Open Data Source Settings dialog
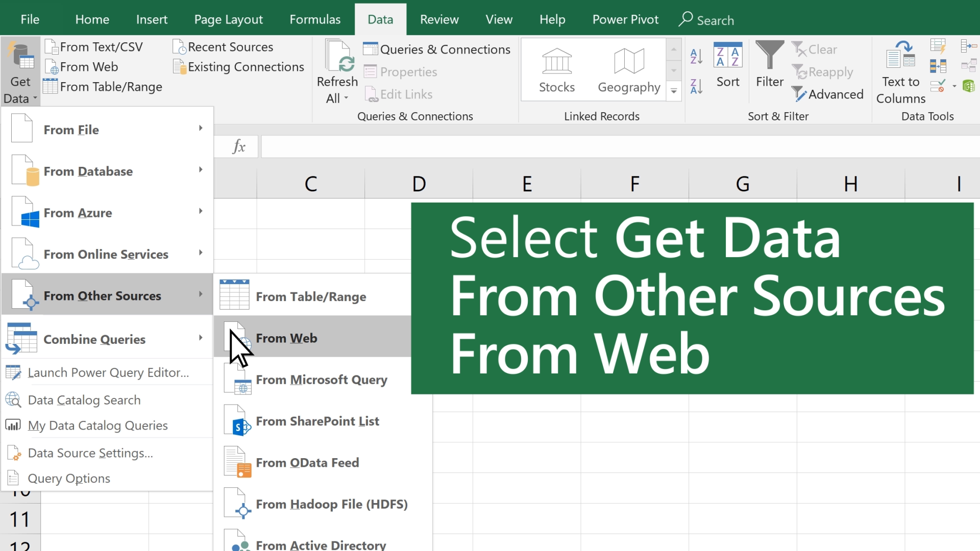Screen dimensions: 980x551 pos(90,453)
